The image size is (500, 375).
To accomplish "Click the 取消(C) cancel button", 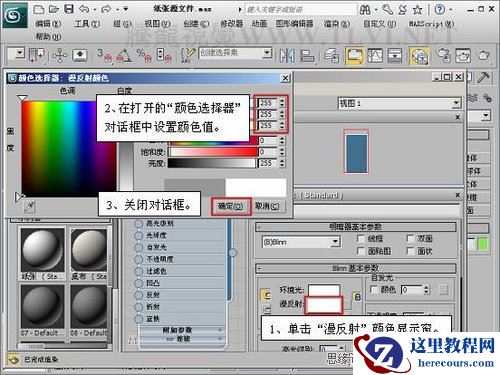I will pos(267,206).
